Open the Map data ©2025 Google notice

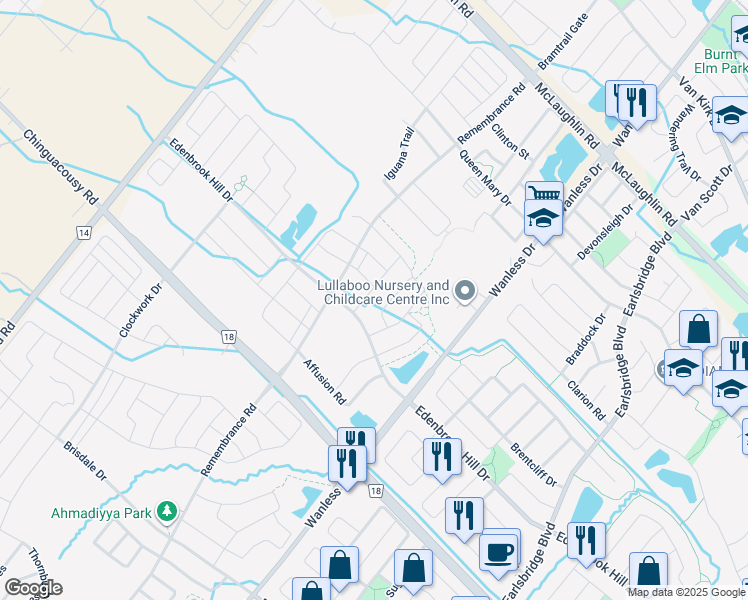coord(686,592)
